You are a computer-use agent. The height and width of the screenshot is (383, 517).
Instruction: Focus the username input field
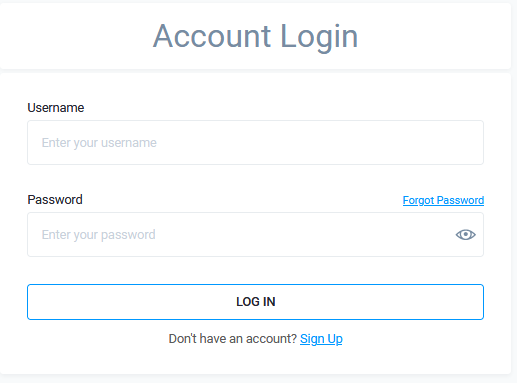click(x=255, y=143)
